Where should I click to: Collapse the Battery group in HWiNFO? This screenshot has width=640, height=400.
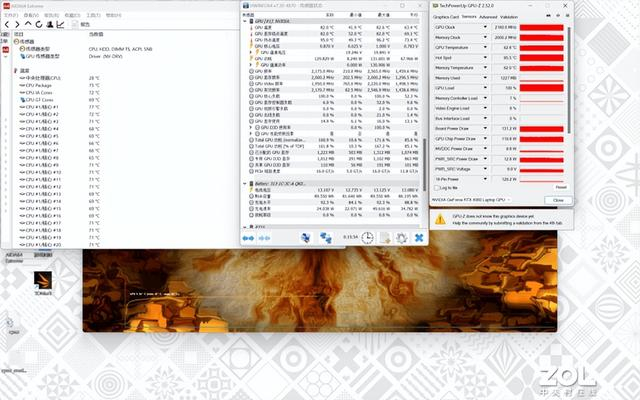tap(245, 184)
